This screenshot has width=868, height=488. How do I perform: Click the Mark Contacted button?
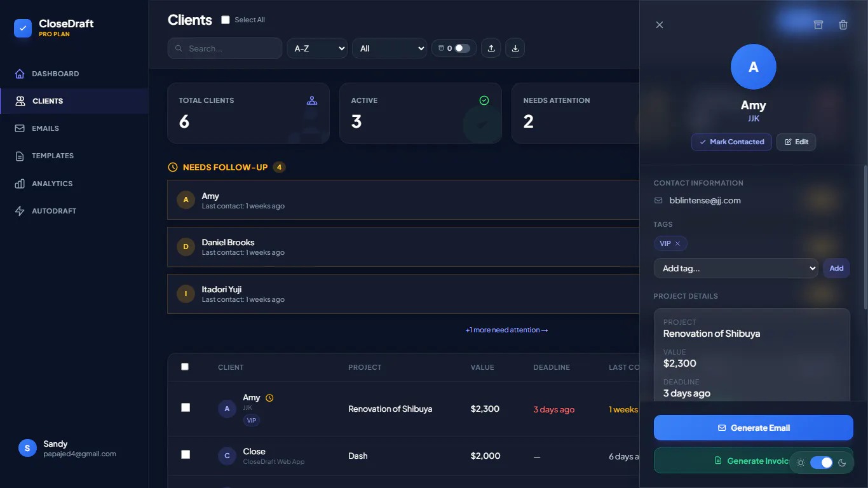click(x=732, y=142)
